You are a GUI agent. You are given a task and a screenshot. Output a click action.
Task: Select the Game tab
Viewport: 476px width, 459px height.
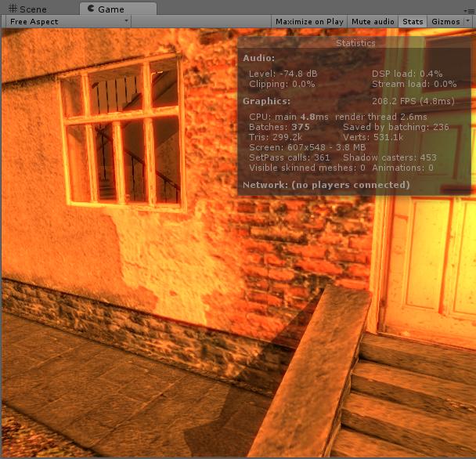pyautogui.click(x=117, y=9)
